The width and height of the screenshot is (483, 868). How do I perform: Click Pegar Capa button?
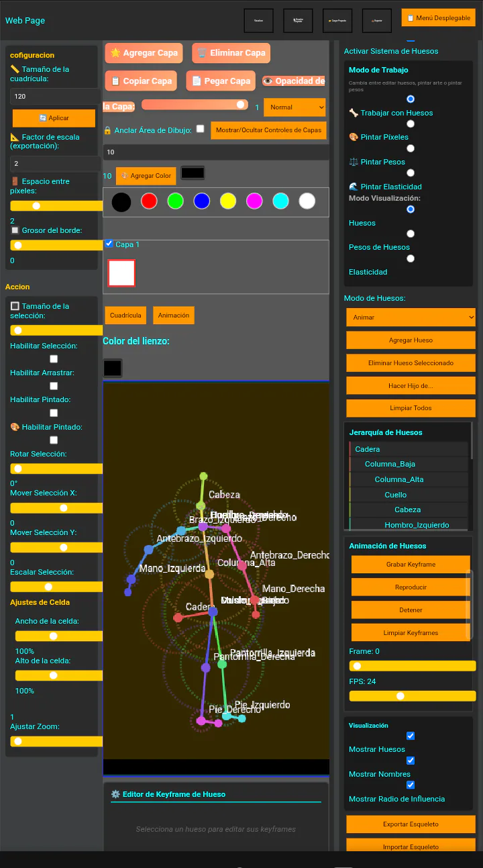tap(221, 81)
